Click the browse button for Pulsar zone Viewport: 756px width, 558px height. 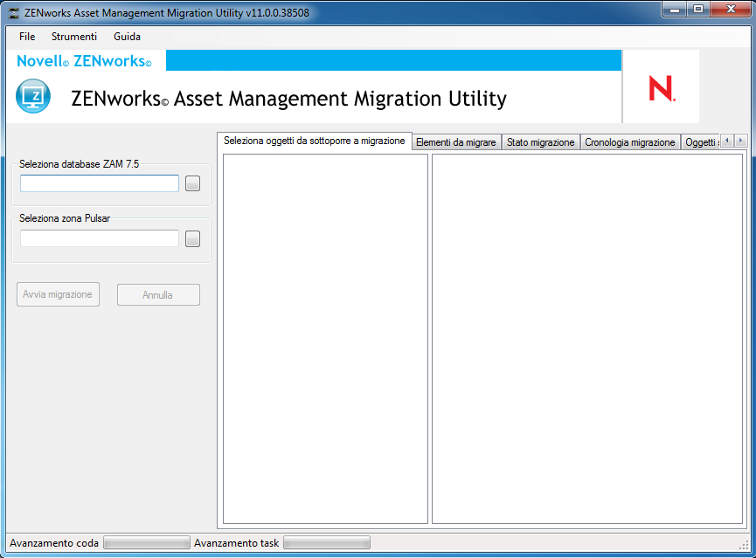[x=193, y=238]
